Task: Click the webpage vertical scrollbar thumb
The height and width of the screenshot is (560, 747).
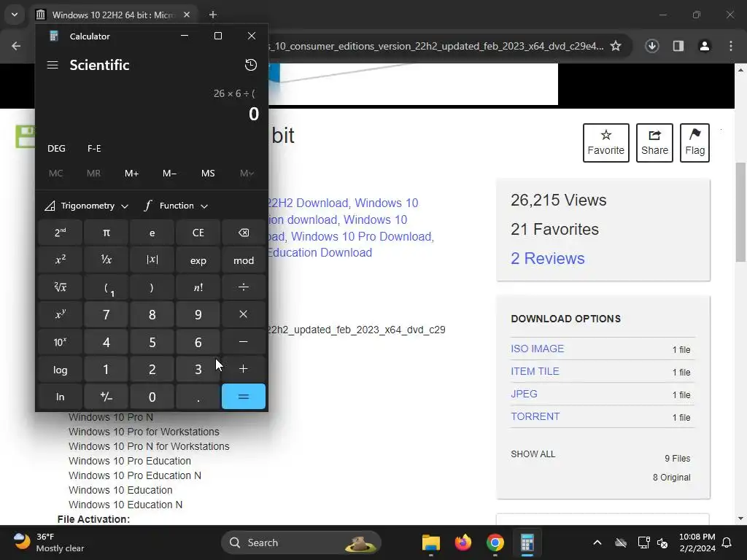Action: click(740, 212)
